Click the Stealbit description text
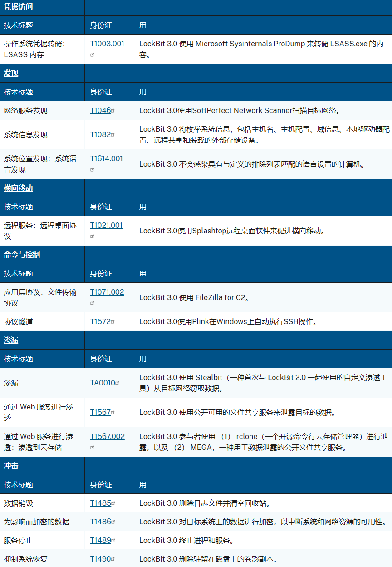The height and width of the screenshot is (567, 392). [263, 383]
